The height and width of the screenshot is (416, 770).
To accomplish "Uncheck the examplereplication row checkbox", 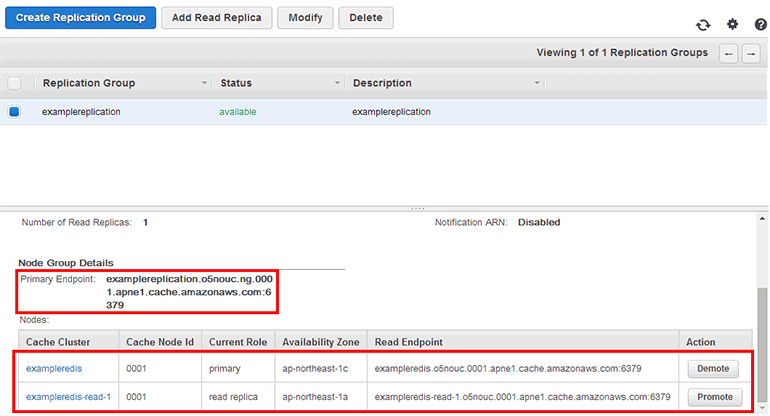I will [15, 112].
